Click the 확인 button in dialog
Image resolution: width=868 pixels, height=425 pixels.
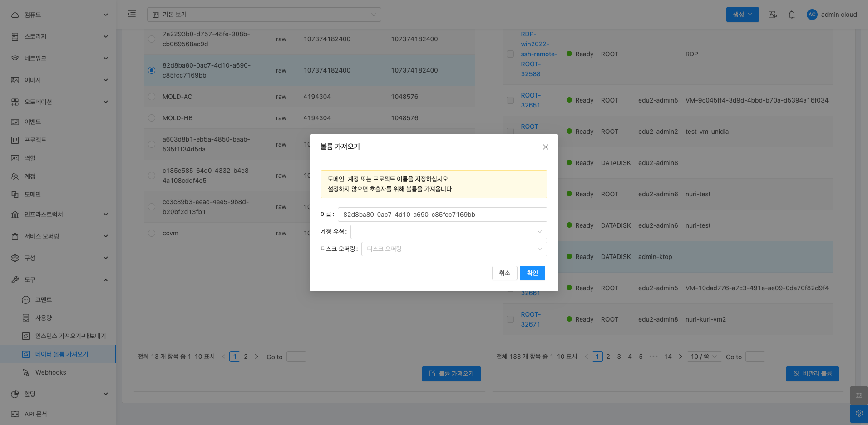(532, 273)
